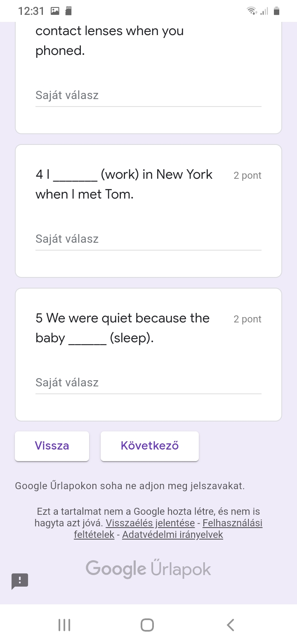The height and width of the screenshot is (644, 297).
Task: Tap the battery icon in status bar
Action: [277, 11]
